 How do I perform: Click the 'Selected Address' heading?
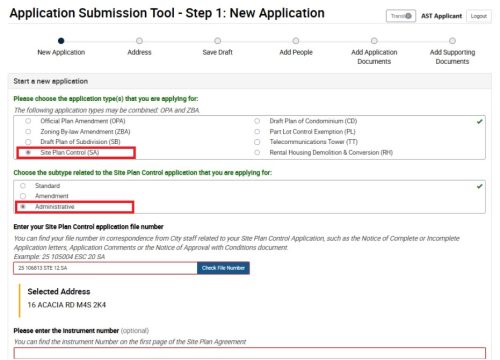tap(59, 292)
